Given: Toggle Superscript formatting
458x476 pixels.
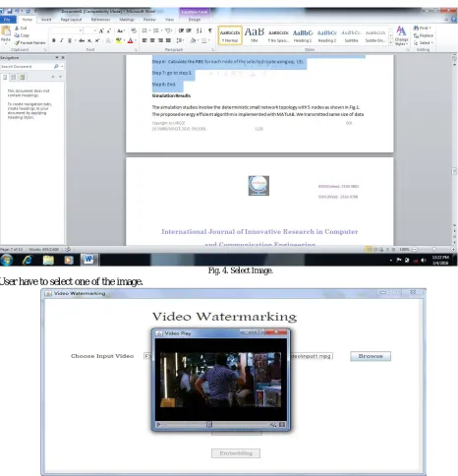Looking at the screenshot, I should 97,40.
